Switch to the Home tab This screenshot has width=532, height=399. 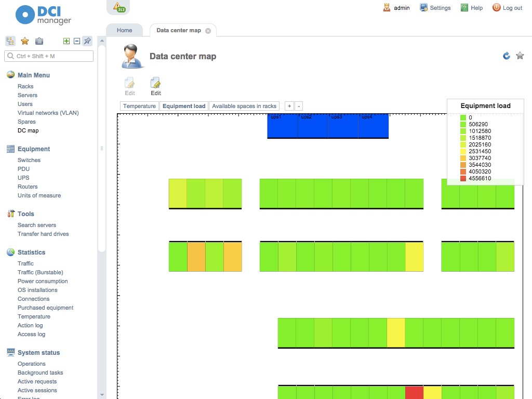pos(124,30)
